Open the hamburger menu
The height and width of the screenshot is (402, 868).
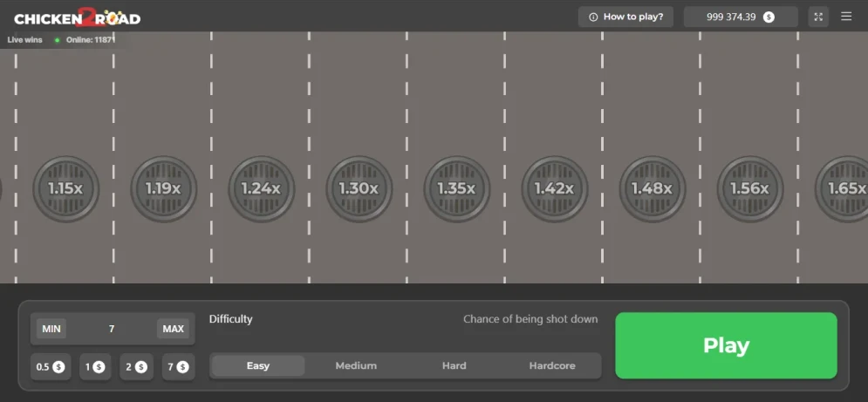coord(846,17)
